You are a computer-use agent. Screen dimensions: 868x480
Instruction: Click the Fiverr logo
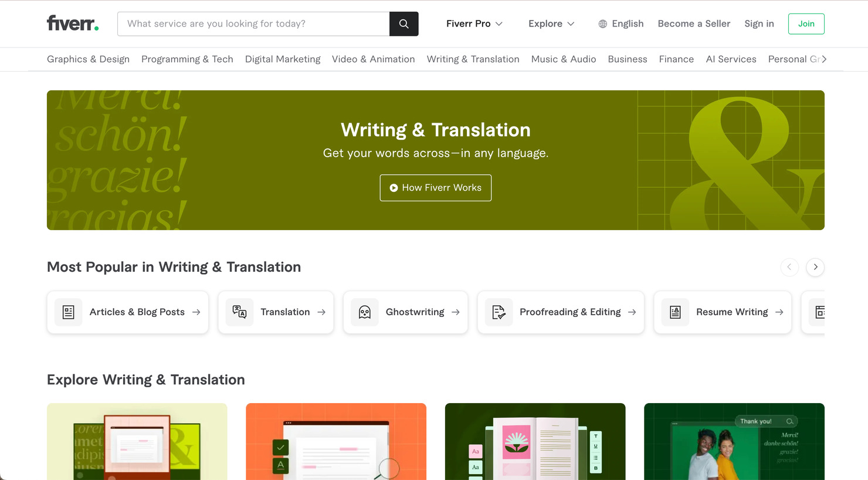(x=73, y=23)
